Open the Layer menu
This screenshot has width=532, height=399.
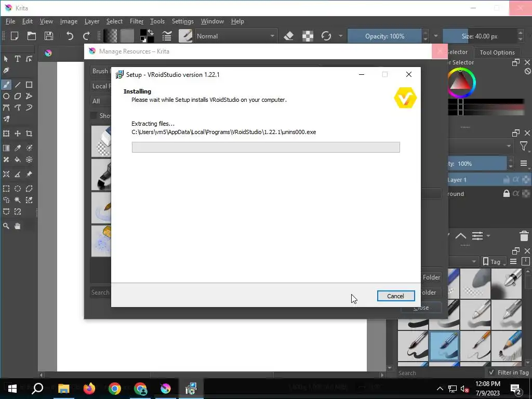(91, 21)
